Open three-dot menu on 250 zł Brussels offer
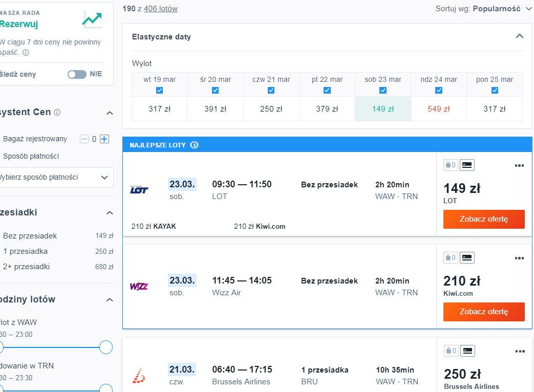The height and width of the screenshot is (392, 534). (x=520, y=351)
